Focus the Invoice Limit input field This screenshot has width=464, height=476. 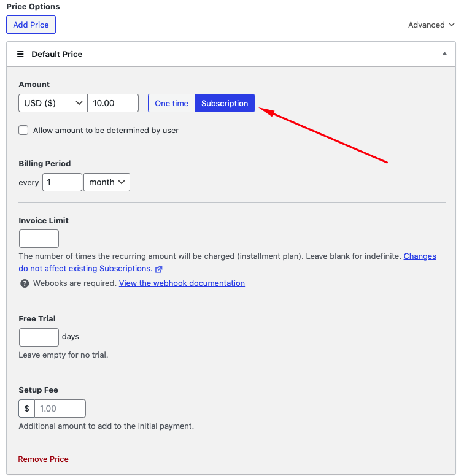(x=39, y=239)
